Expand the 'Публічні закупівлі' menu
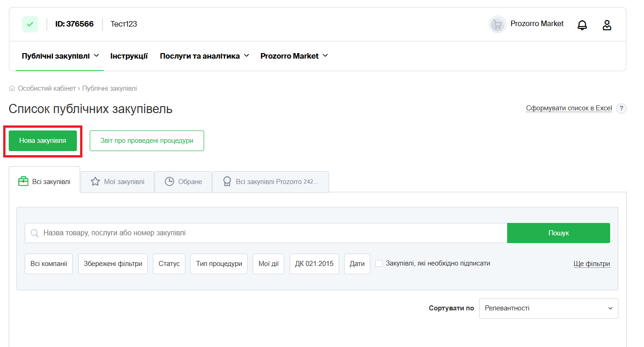This screenshot has width=644, height=347. [x=60, y=56]
